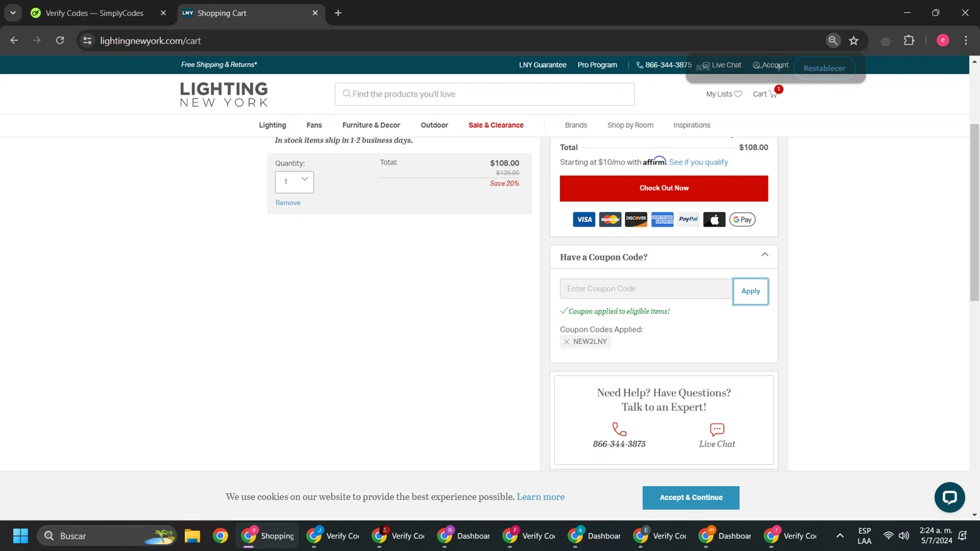Image resolution: width=980 pixels, height=551 pixels.
Task: Apply the coupon code
Action: pyautogui.click(x=751, y=291)
